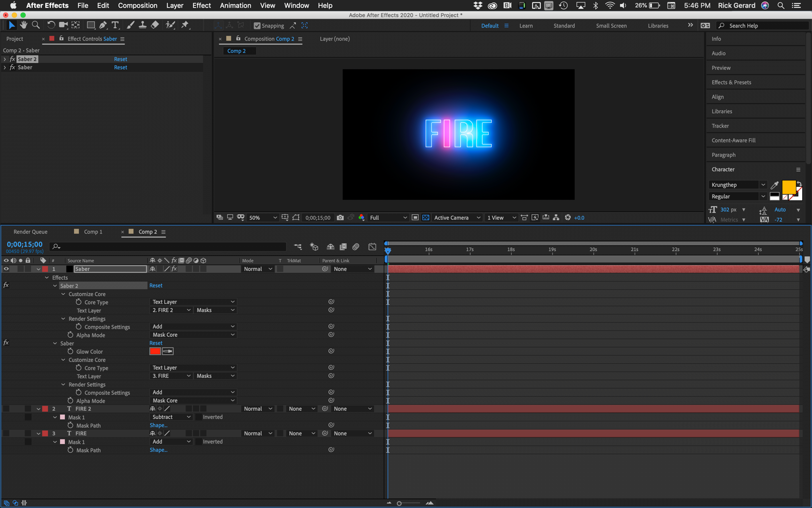This screenshot has width=812, height=508.
Task: Select the Zoom tool
Action: [x=35, y=25]
